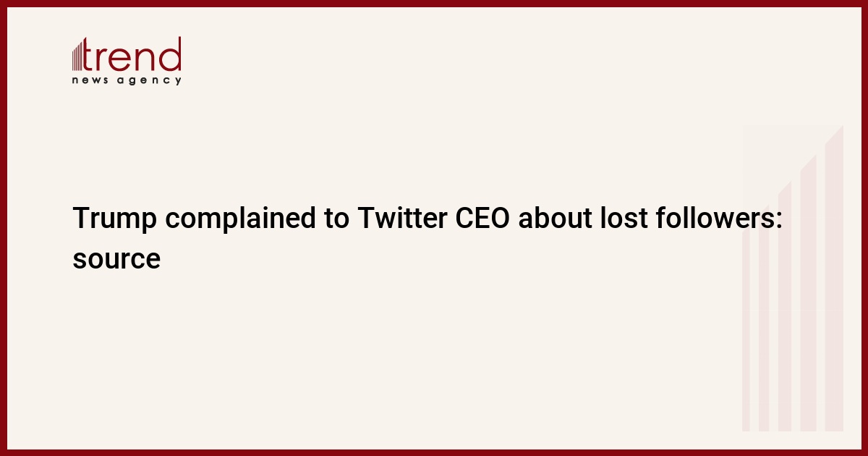Click the dark red top border
The height and width of the screenshot is (456, 868).
434,3
